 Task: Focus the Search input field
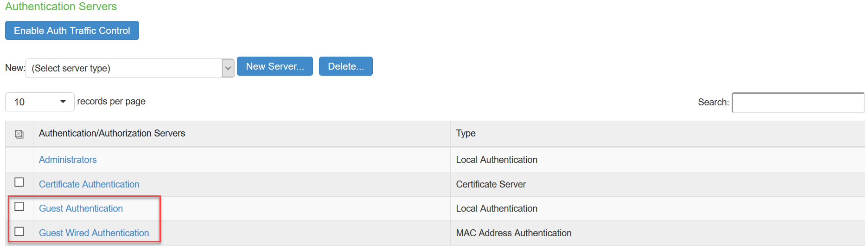click(798, 103)
